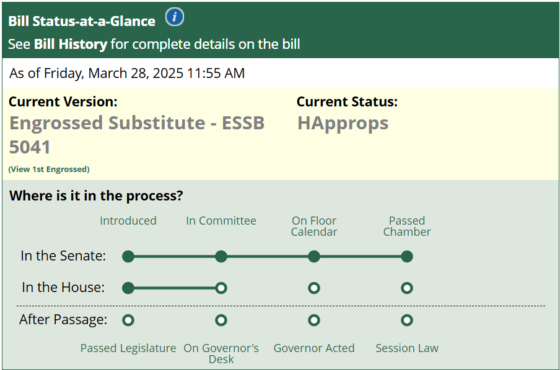560x370 pixels.
Task: Click the 'After Passage:' row label
Action: click(63, 319)
